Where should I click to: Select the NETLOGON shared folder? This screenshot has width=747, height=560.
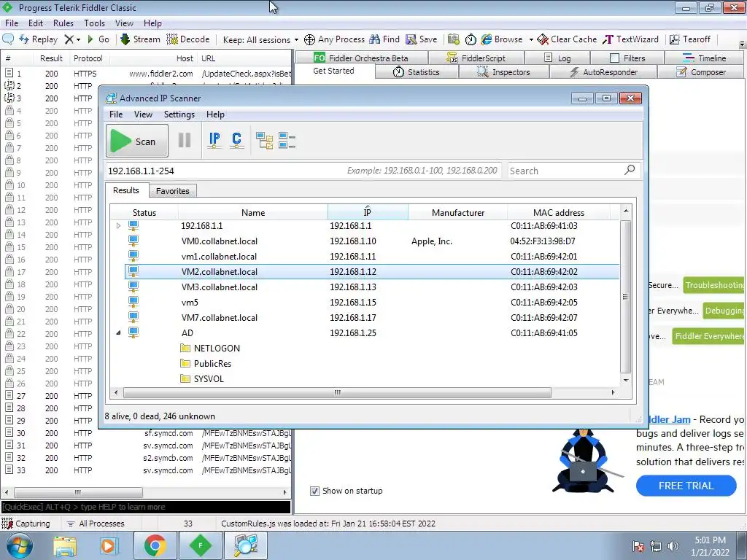pos(210,348)
